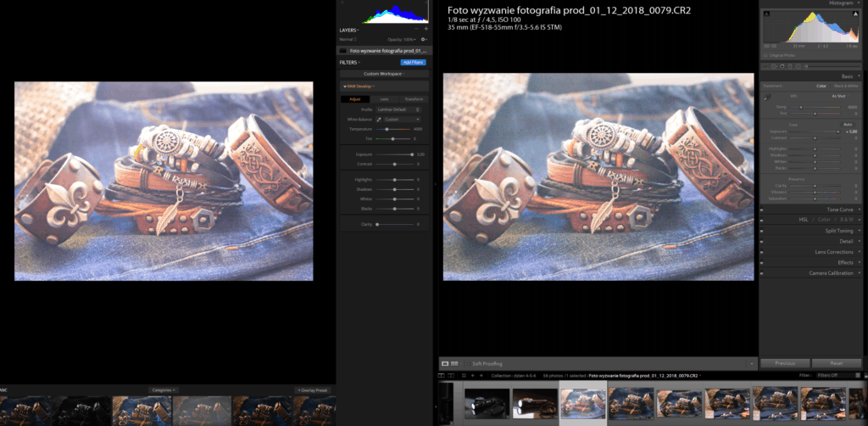868x426 pixels.
Task: Switch to the Lens tab
Action: [384, 99]
